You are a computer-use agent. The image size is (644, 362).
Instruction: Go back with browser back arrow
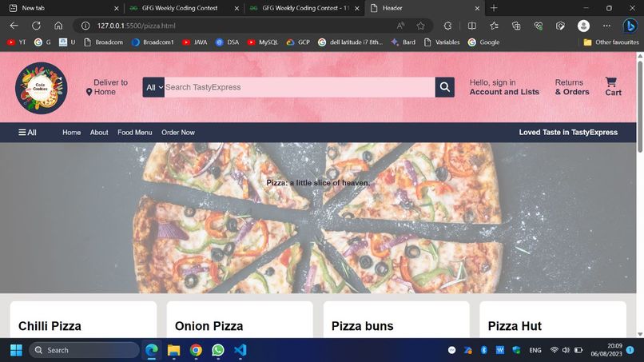point(14,26)
